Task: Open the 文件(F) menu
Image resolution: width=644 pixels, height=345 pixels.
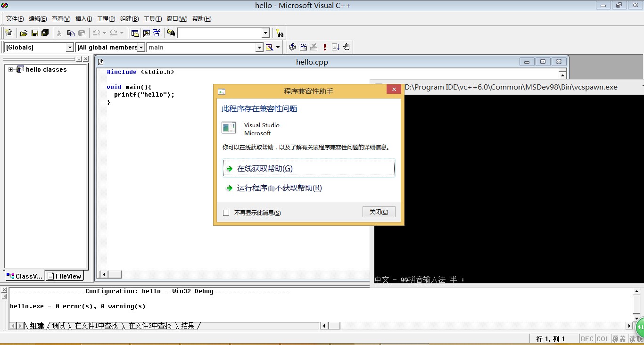Action: coord(15,19)
